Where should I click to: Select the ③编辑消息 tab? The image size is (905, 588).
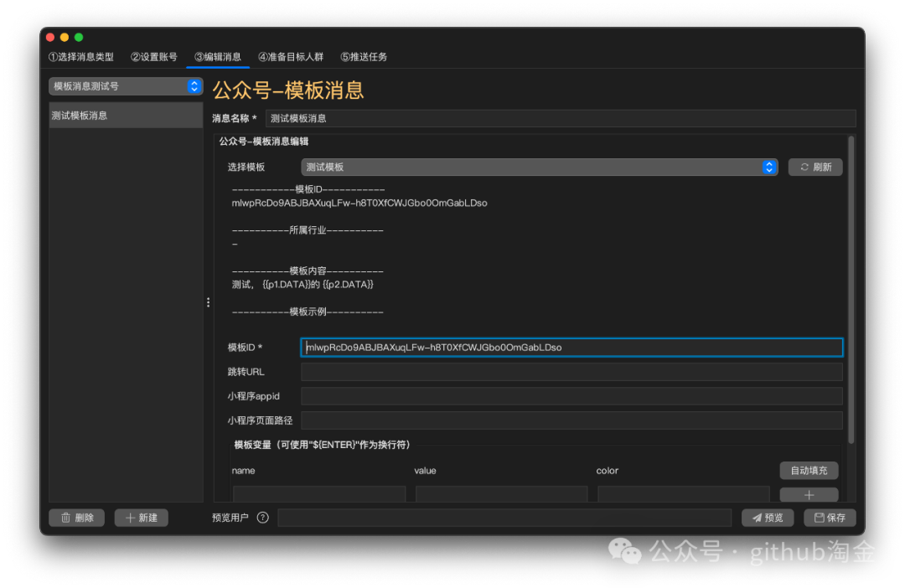pyautogui.click(x=218, y=57)
